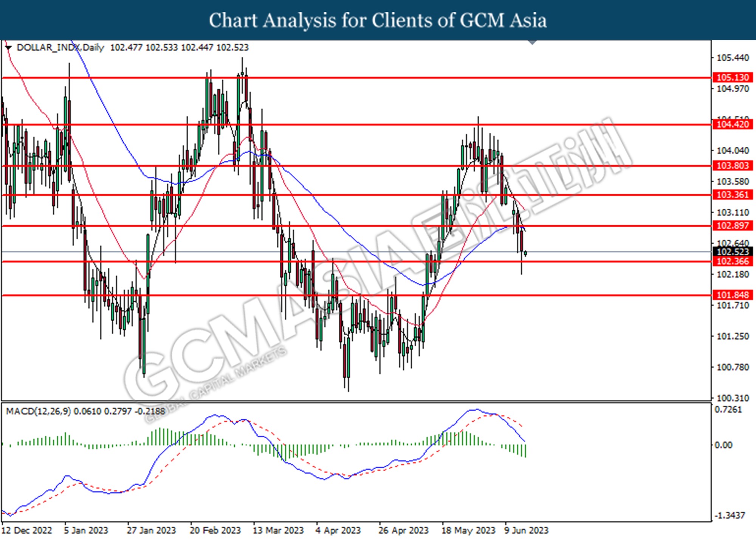756x540 pixels.
Task: Click the 13 Mar 2023 date label
Action: tap(278, 530)
